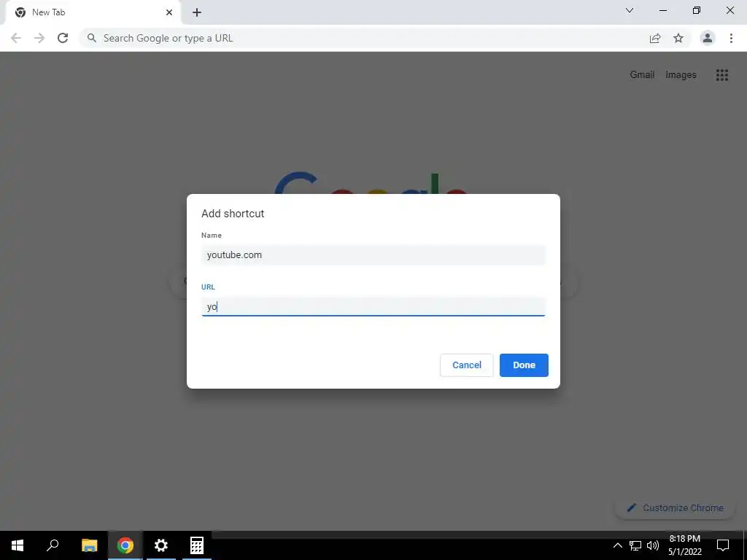Image resolution: width=747 pixels, height=560 pixels.
Task: Confirm the shortcut with Done
Action: (x=524, y=365)
